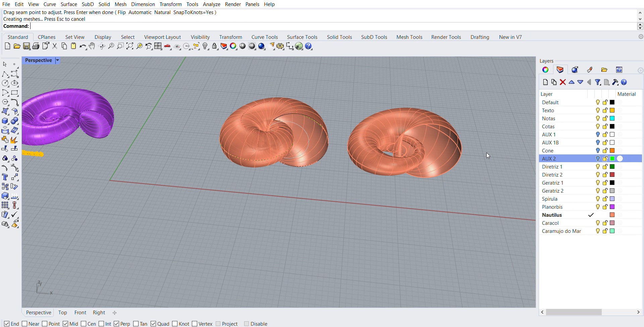The image size is (644, 327).
Task: Switch to the Right viewport tab
Action: 99,313
